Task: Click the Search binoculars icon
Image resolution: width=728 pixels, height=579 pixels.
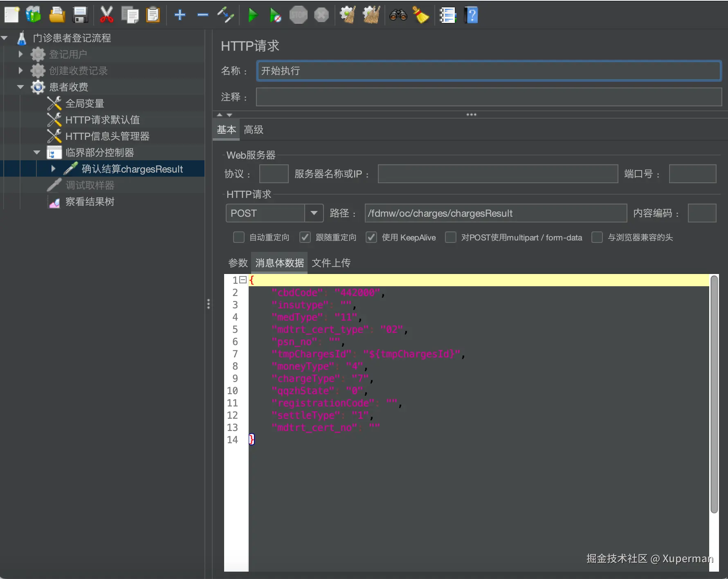Action: pos(398,15)
